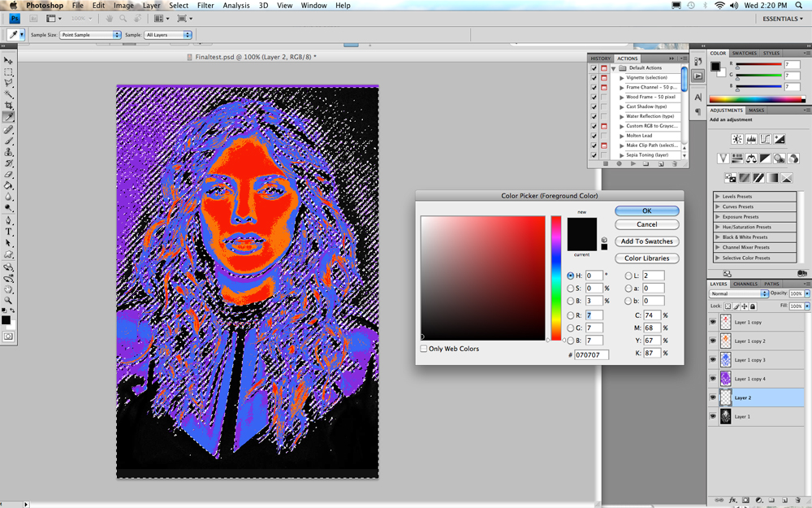Switch to the Swatches tab
Screen dimensions: 812x508
tap(744, 53)
